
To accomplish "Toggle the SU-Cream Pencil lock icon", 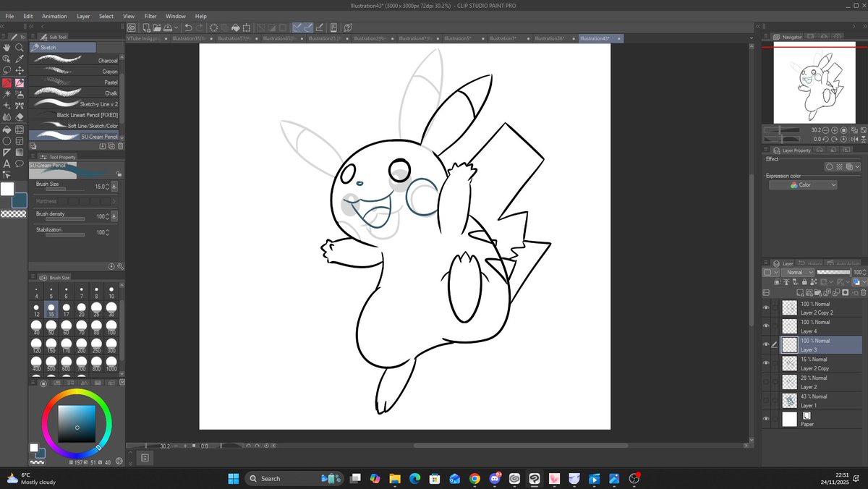I will point(119,174).
